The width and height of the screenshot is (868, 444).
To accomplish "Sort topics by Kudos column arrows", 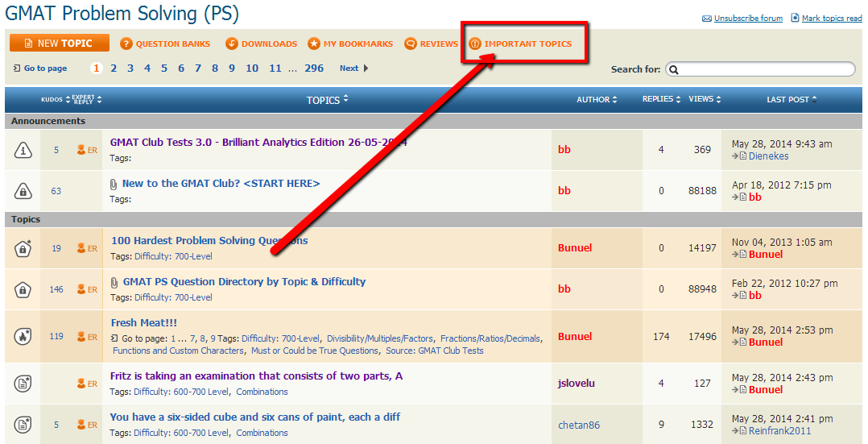I will click(x=68, y=100).
